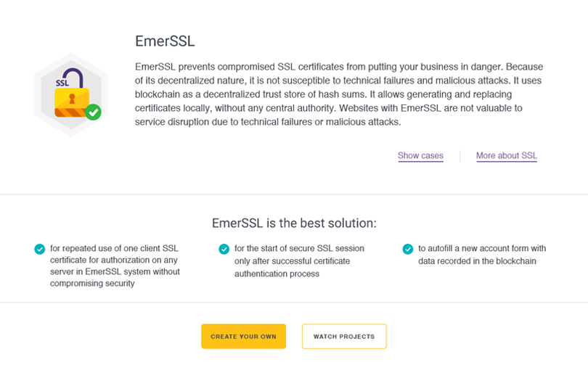Click the purple shackle of the padlock

click(x=73, y=78)
